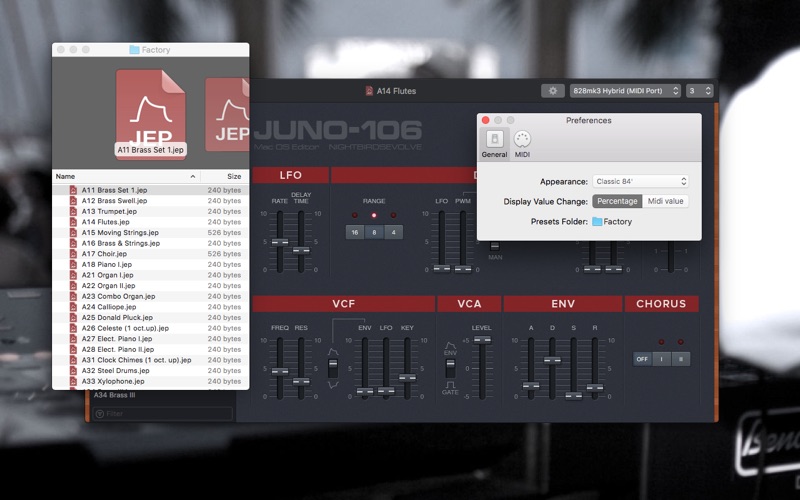Select Midi value display option

pos(665,201)
